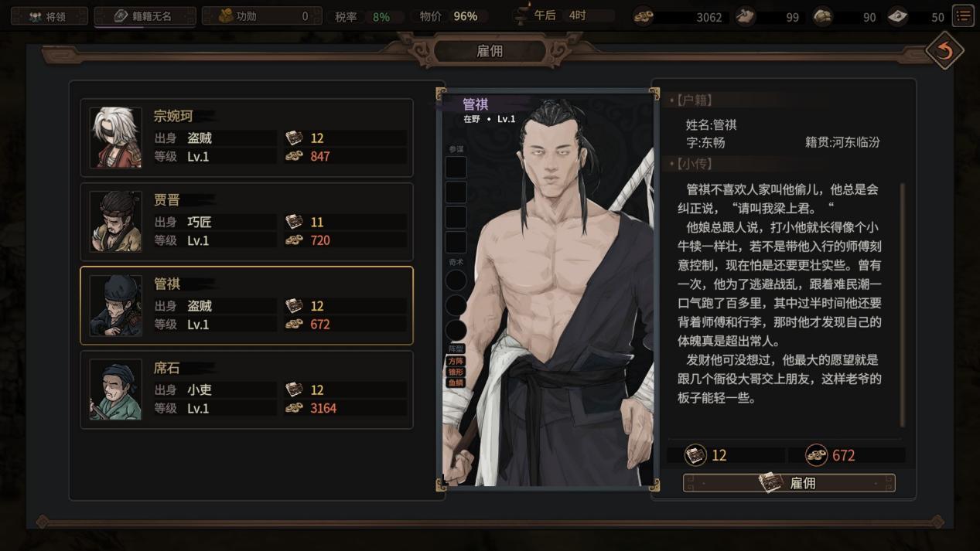The height and width of the screenshot is (551, 980).
Task: Click 管祺's portrait thumbnail in the list
Action: [x=115, y=305]
